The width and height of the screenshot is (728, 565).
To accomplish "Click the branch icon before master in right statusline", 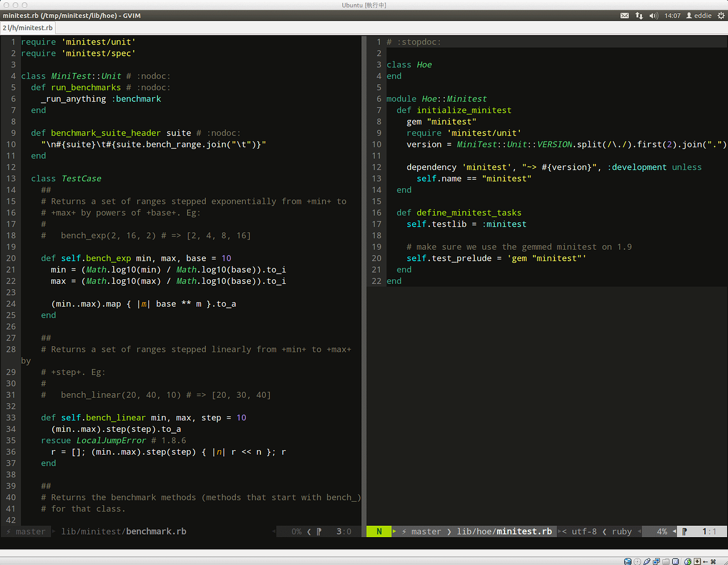I will pos(404,531).
